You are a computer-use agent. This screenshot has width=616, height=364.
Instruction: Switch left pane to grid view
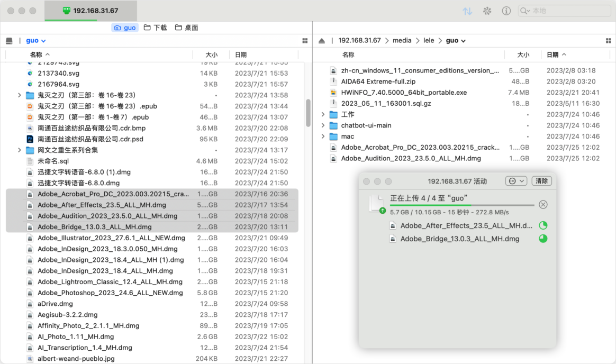305,40
